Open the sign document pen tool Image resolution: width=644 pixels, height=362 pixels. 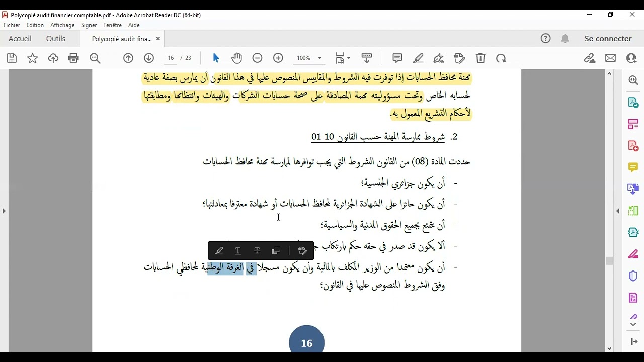pyautogui.click(x=439, y=58)
